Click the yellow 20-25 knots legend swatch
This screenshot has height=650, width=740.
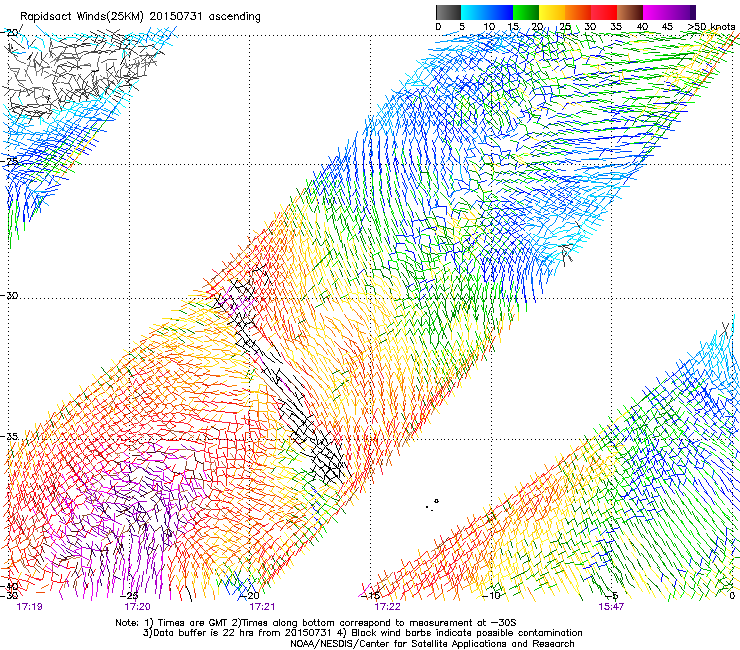pos(552,12)
